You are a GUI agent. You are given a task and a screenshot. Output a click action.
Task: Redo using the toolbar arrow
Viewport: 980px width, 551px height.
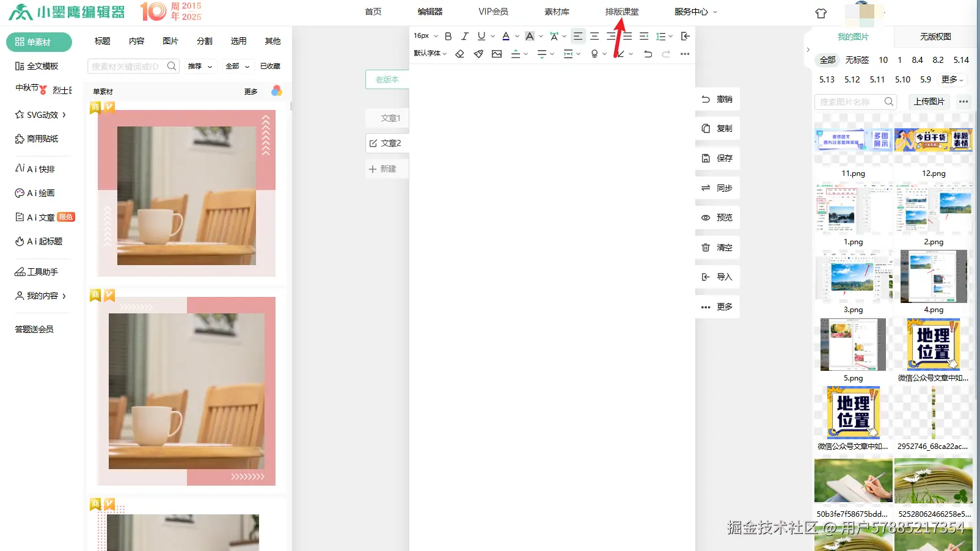coord(667,54)
